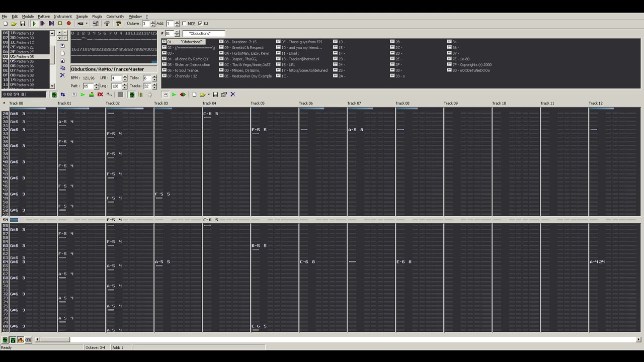This screenshot has width=644, height=362.
Task: Toggle the MCE checkbox
Action: click(184, 24)
